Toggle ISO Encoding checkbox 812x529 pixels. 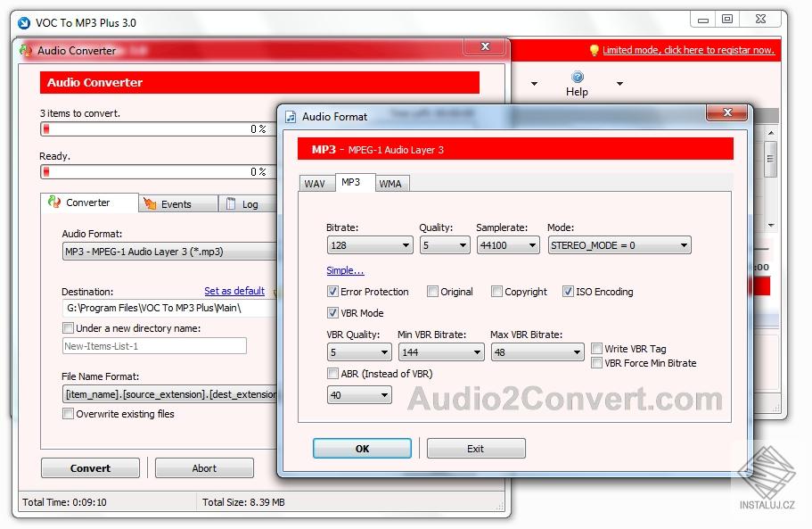pyautogui.click(x=568, y=292)
